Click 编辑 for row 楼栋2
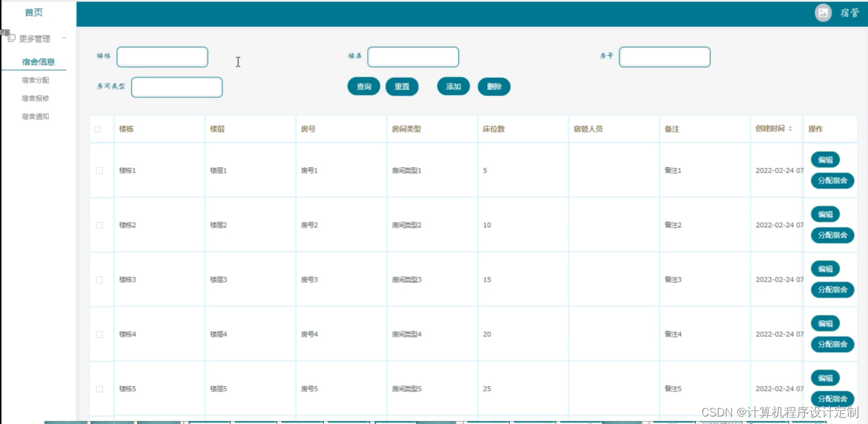The image size is (868, 424). [x=825, y=214]
